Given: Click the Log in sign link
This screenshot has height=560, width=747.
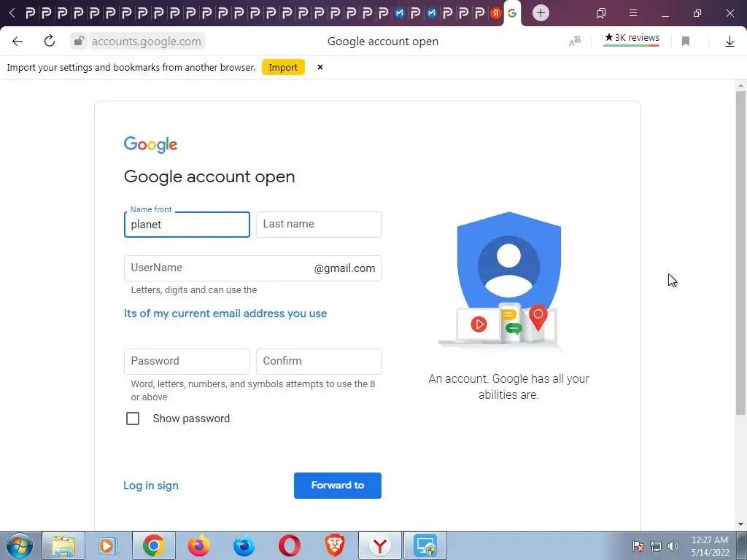Looking at the screenshot, I should [x=151, y=485].
